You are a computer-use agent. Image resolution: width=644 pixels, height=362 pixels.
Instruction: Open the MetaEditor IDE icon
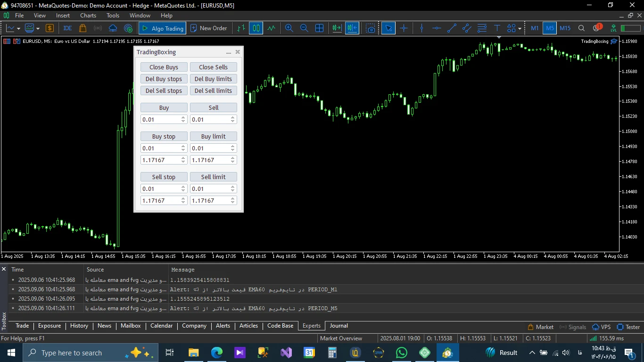[67, 28]
